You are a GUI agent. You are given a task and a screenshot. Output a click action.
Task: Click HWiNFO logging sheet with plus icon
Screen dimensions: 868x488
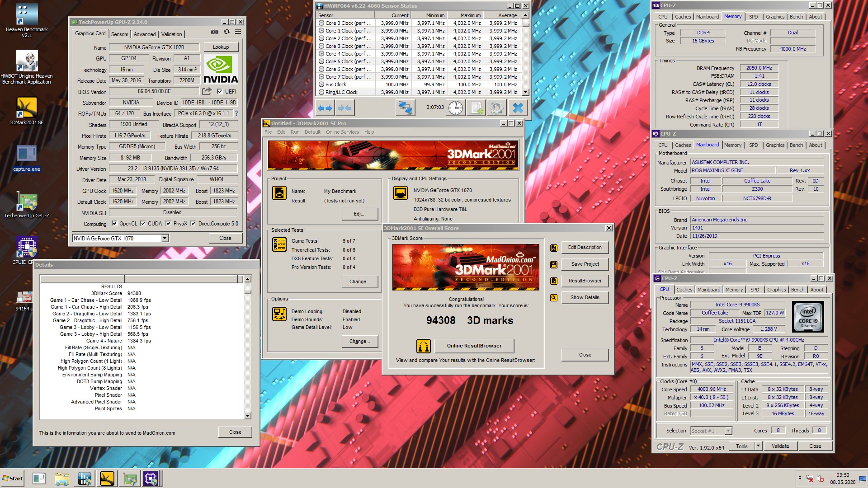pyautogui.click(x=476, y=108)
